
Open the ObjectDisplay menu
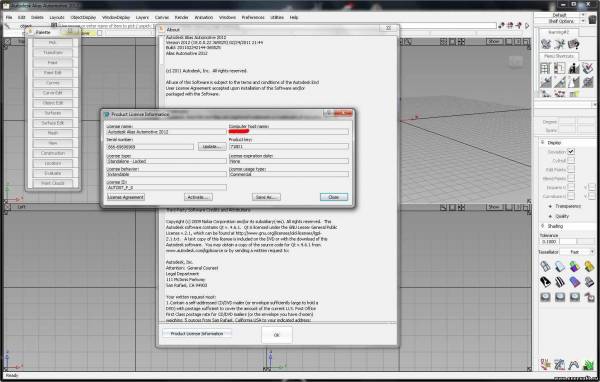(83, 18)
